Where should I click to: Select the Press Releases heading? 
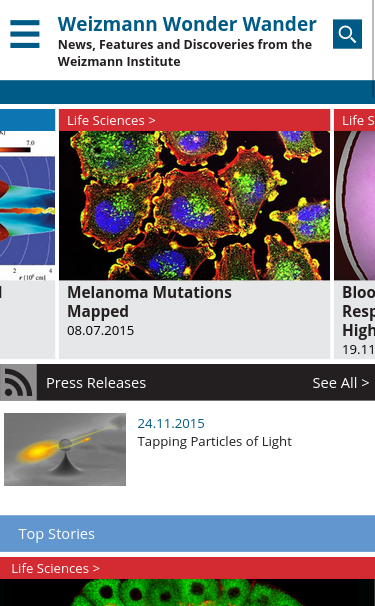tap(96, 383)
